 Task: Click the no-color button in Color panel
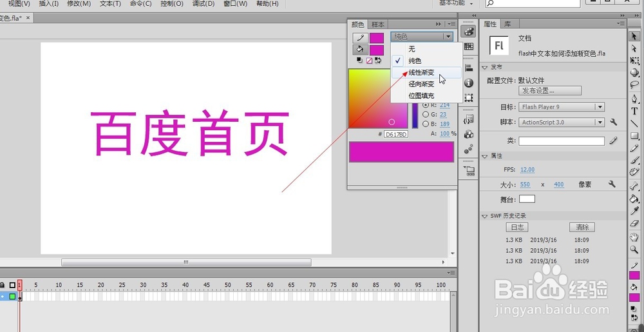pos(369,61)
